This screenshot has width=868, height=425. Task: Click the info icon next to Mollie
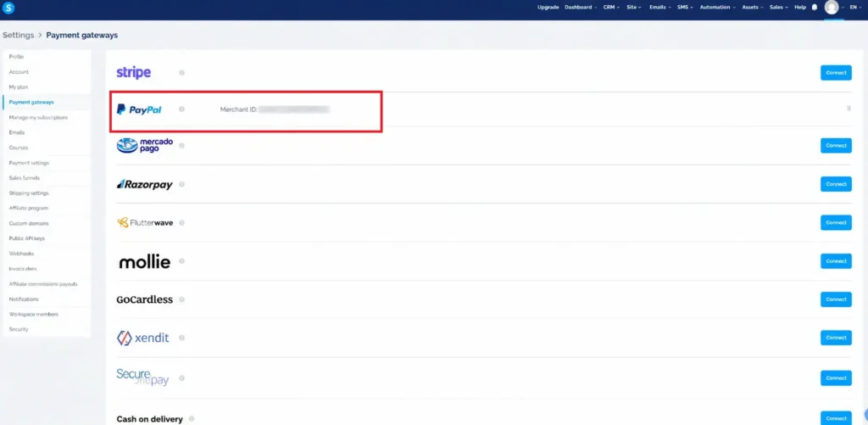tap(181, 261)
